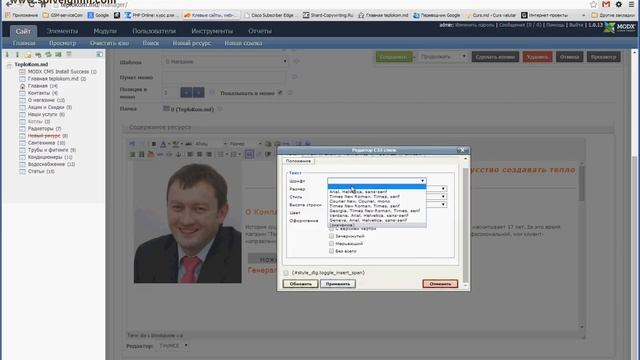Click Применить button in the dialog

tap(338, 284)
